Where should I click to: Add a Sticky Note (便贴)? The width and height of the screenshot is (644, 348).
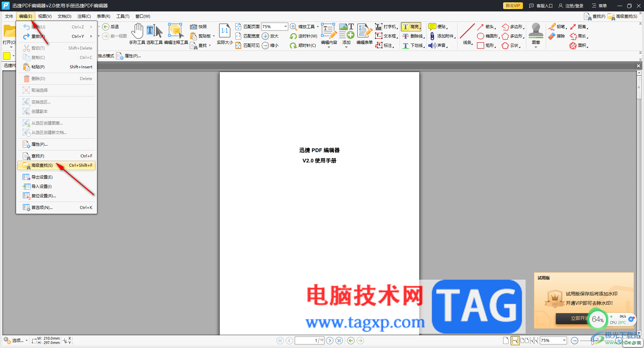(x=438, y=27)
